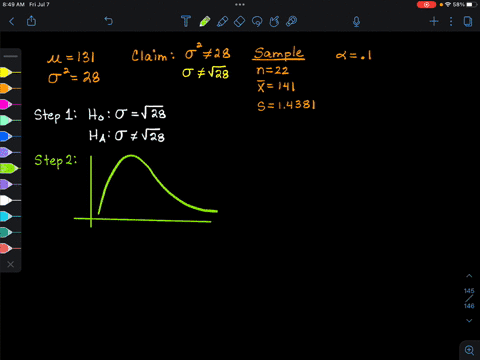
Task: Tap the three dots multitasking indicator
Action: point(240,4)
